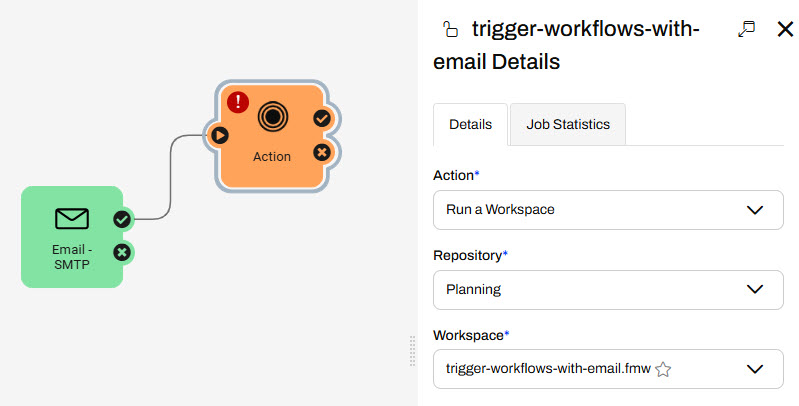Switch to the Job Statistics tab
Image resolution: width=799 pixels, height=406 pixels.
568,125
